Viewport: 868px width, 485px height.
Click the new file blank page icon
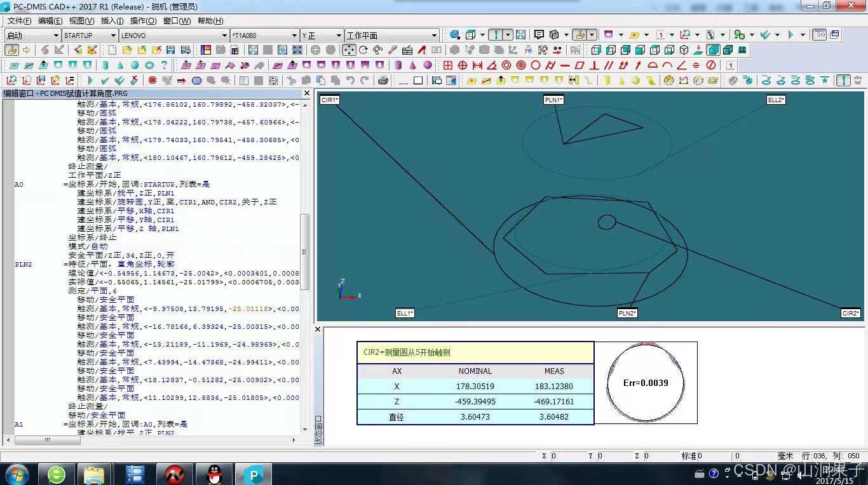tap(112, 50)
